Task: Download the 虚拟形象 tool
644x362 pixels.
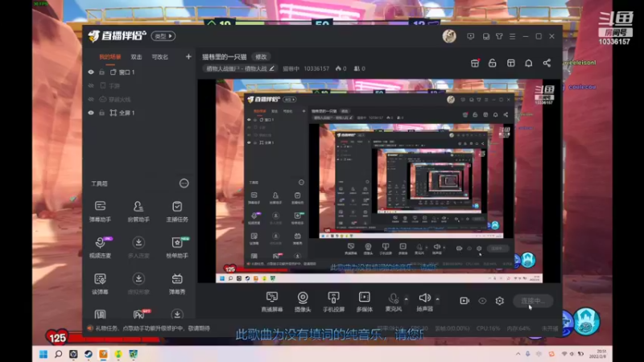Action: click(138, 284)
